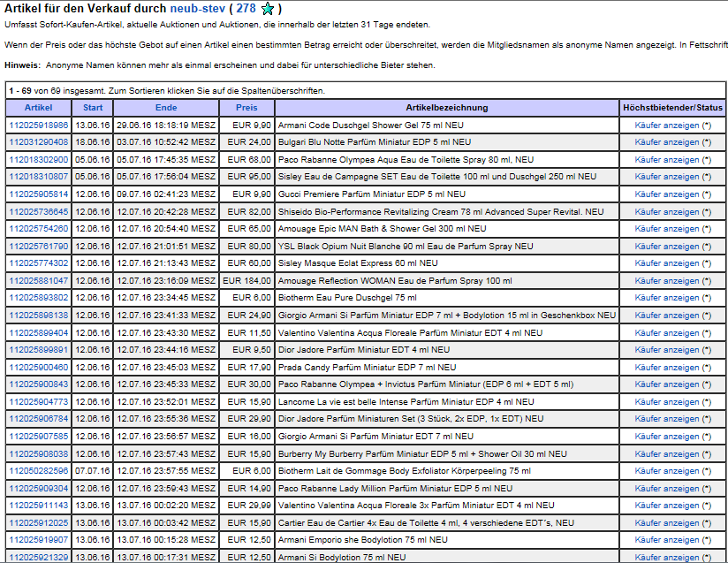Open seller profile neub-stev
Image resolution: width=728 pixels, height=563 pixels.
point(198,8)
